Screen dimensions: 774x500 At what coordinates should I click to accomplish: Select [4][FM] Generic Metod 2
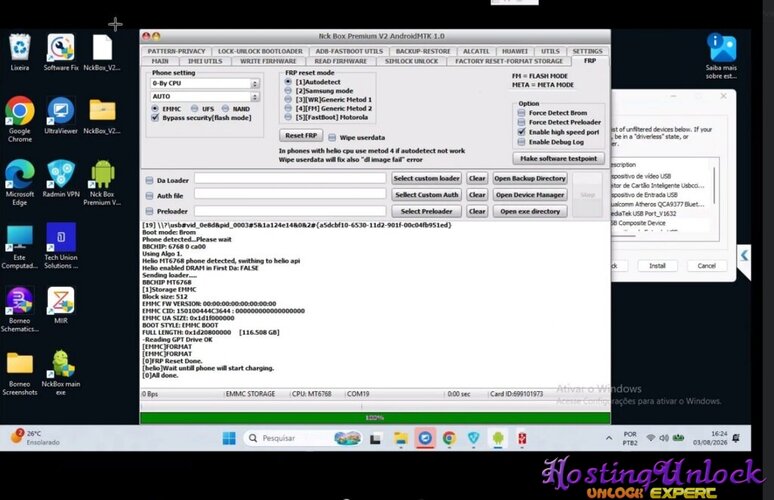tap(288, 108)
